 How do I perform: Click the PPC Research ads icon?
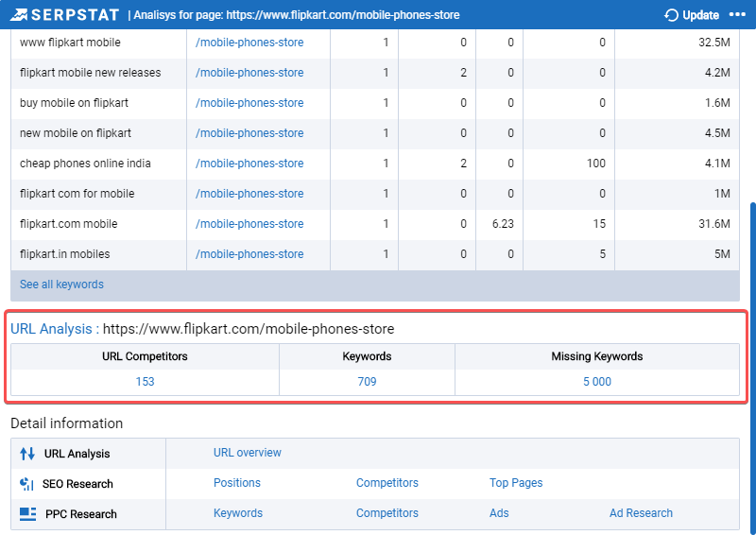click(28, 514)
